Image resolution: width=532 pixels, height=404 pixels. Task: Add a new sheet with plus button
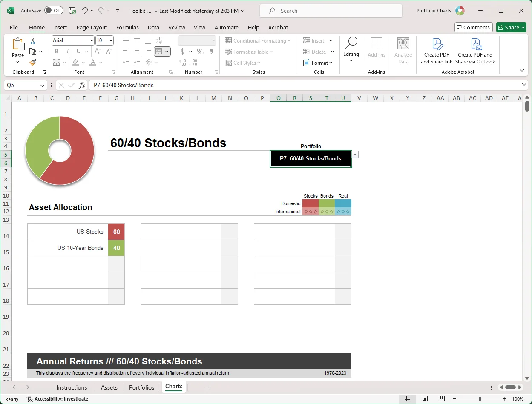[x=208, y=387]
